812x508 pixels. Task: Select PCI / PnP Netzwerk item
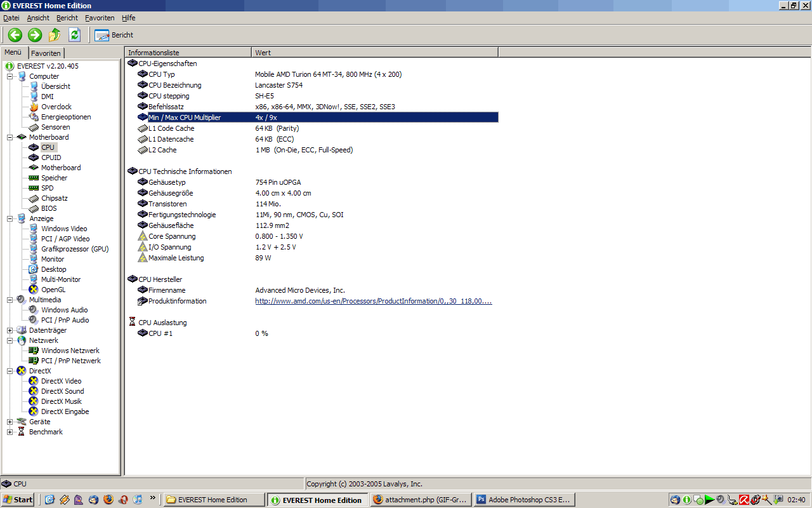(71, 361)
